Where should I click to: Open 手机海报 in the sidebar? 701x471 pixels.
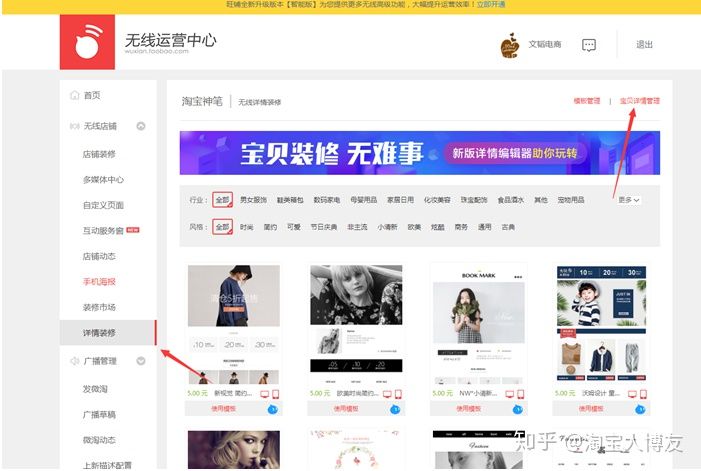[x=99, y=282]
